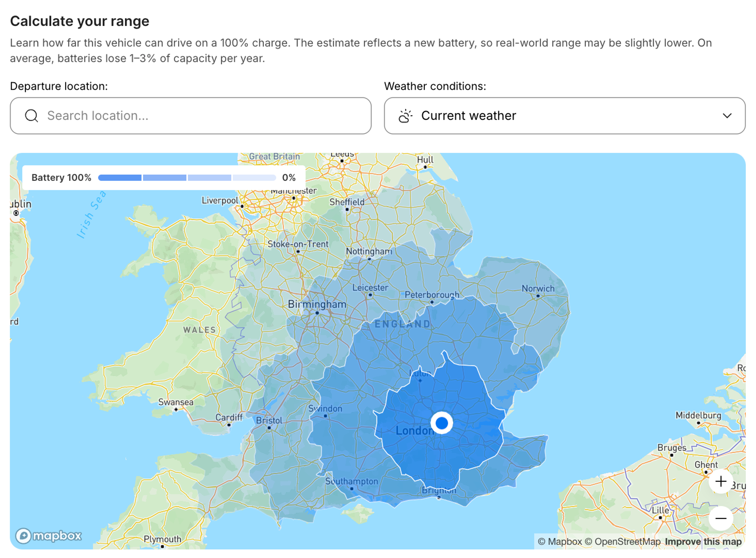
Task: Click the Swansea label on the map
Action: [x=176, y=402]
